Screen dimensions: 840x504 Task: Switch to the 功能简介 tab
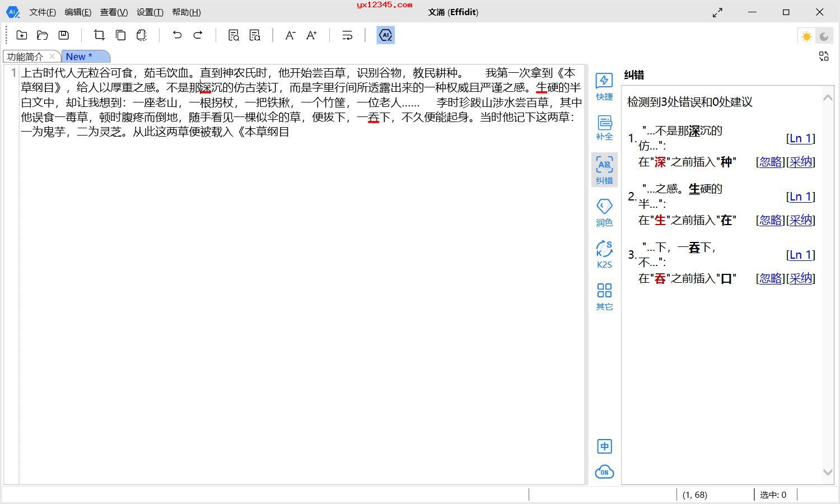(x=25, y=57)
